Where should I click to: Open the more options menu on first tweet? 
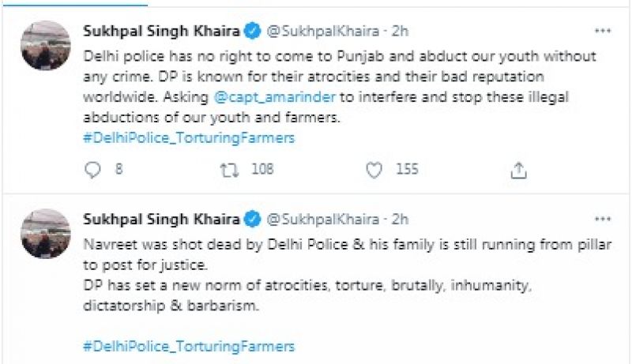tap(603, 31)
